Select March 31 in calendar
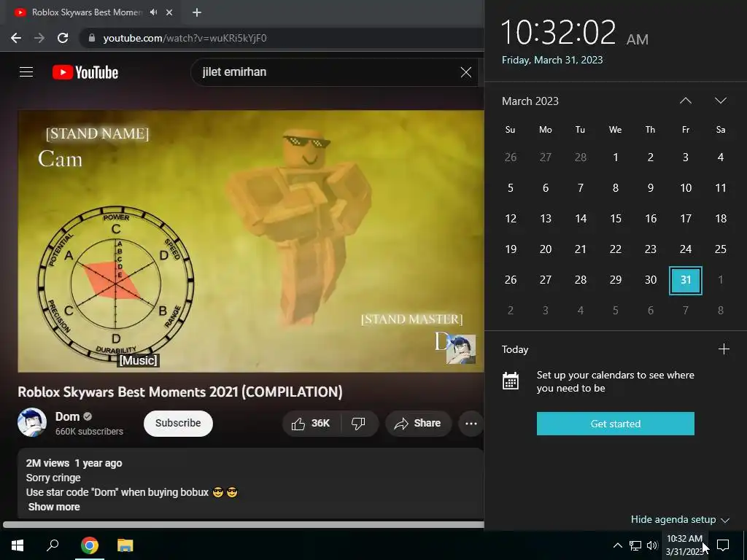Image resolution: width=747 pixels, height=560 pixels. [x=686, y=280]
